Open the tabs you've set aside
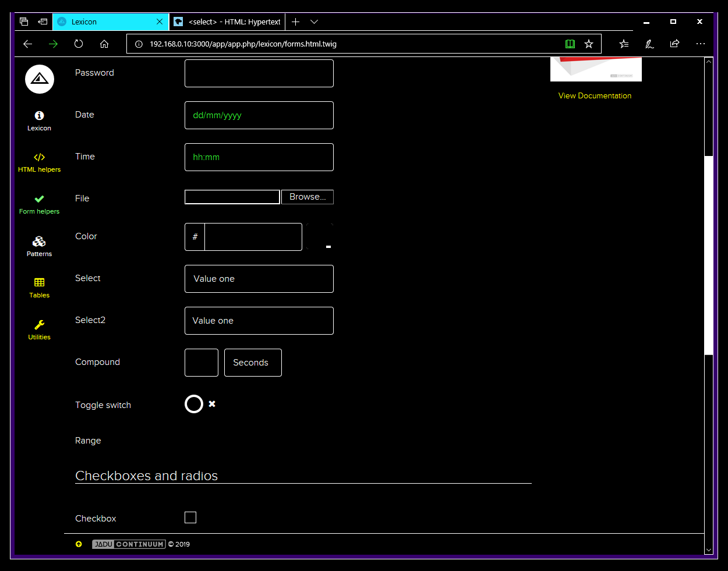Screen dimensions: 728x571 (24, 22)
